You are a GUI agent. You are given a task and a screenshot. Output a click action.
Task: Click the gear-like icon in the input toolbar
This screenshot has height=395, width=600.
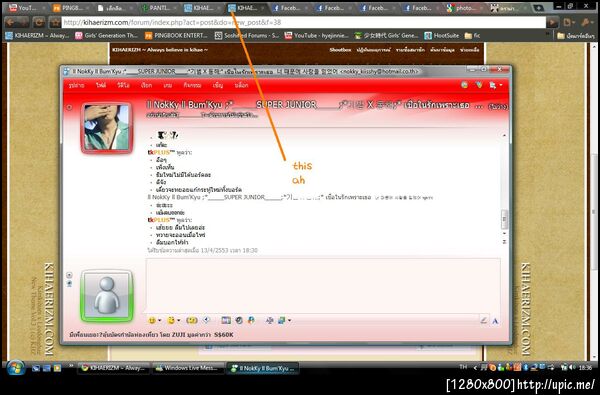pyautogui.click(x=269, y=320)
